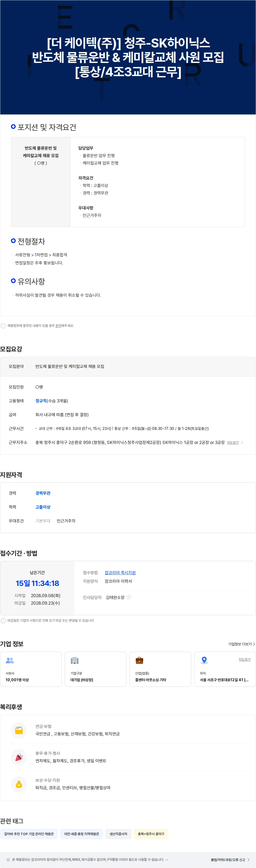Screen dimensions: 256x868
Task: Click 대기업 (비상장) company type card
Action: pos(95,669)
